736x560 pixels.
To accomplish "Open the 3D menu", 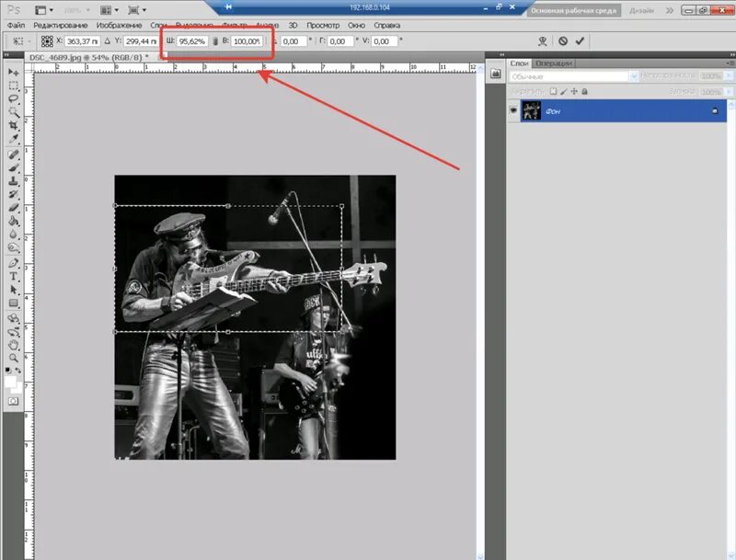I will (293, 25).
